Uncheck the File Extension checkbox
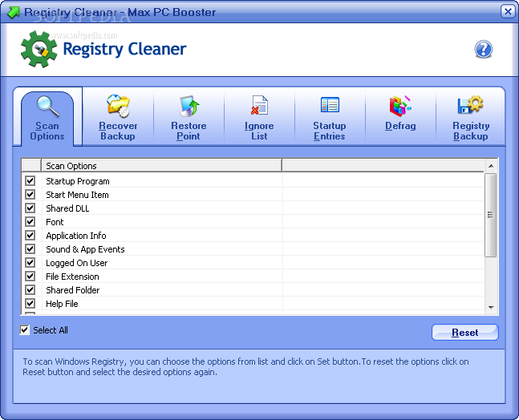Screen dimensions: 519x420 30,276
